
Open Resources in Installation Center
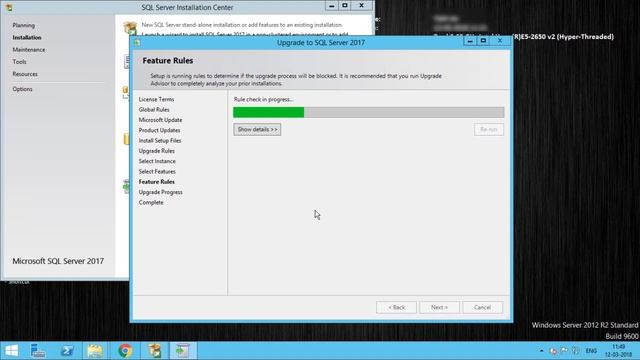click(25, 74)
